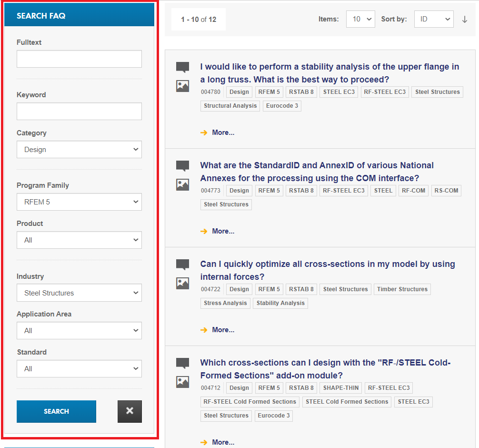This screenshot has width=479, height=448.
Task: Change the Items per page dropdown
Action: pyautogui.click(x=360, y=19)
